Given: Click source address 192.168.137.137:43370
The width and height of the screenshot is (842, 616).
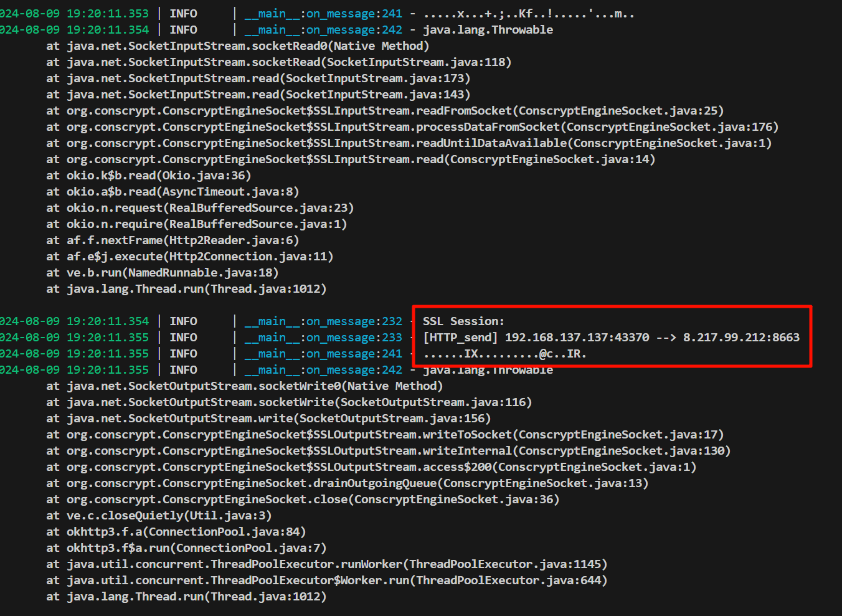Looking at the screenshot, I should [576, 338].
